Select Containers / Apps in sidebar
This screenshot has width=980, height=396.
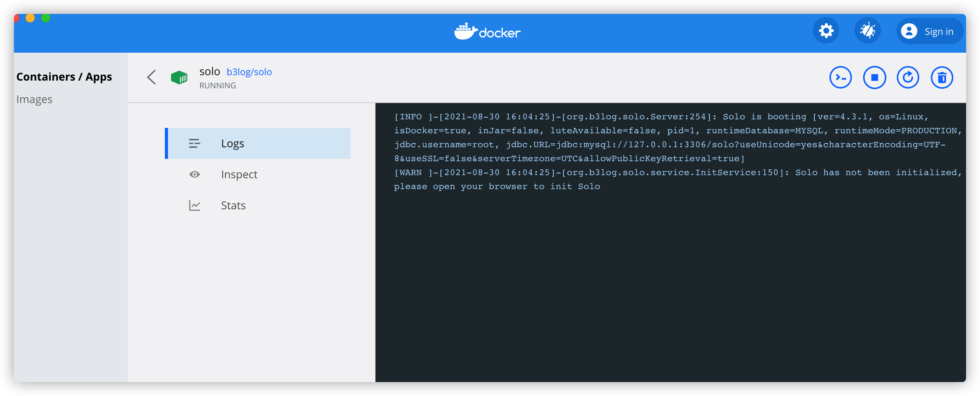tap(64, 77)
